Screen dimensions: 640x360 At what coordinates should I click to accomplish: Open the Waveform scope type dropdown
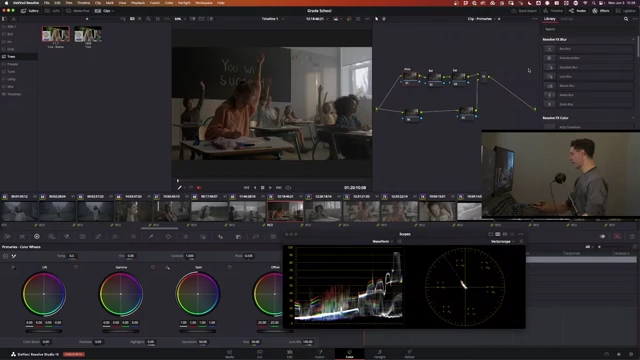tap(382, 242)
